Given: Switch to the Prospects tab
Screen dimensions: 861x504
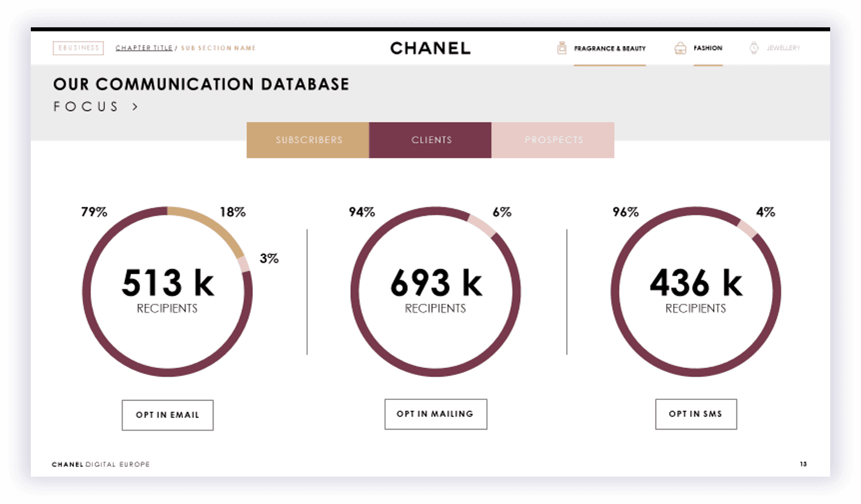Looking at the screenshot, I should click(553, 140).
